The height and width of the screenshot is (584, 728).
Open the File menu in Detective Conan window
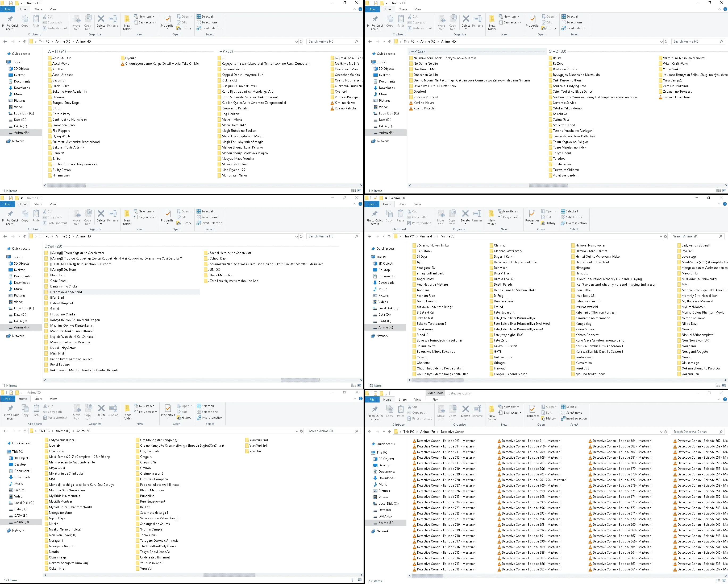click(372, 400)
